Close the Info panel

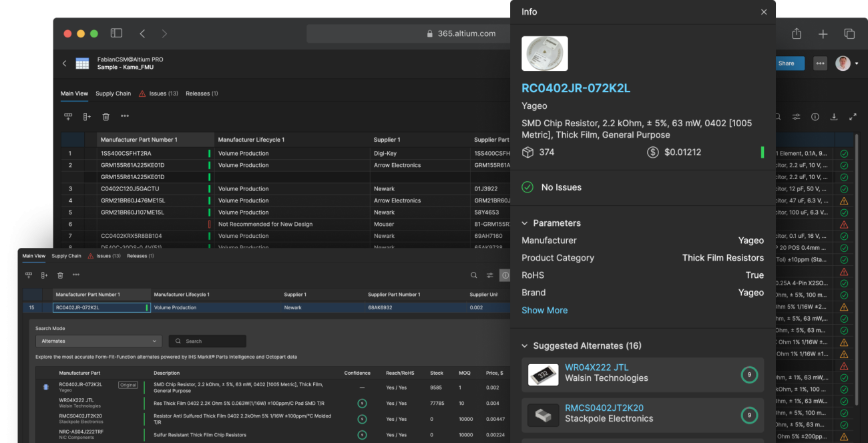pos(764,12)
